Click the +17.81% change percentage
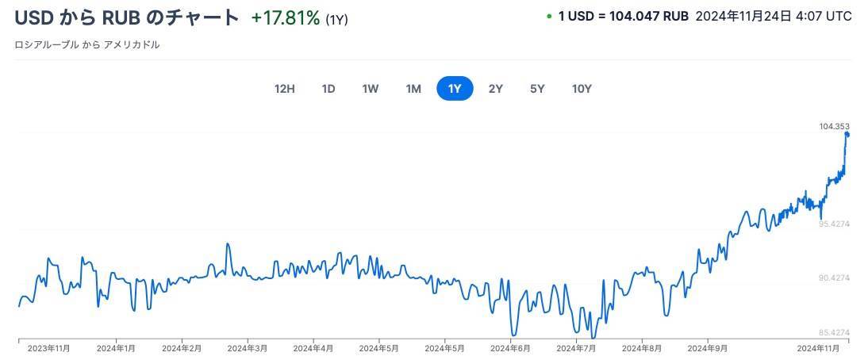 pos(286,17)
